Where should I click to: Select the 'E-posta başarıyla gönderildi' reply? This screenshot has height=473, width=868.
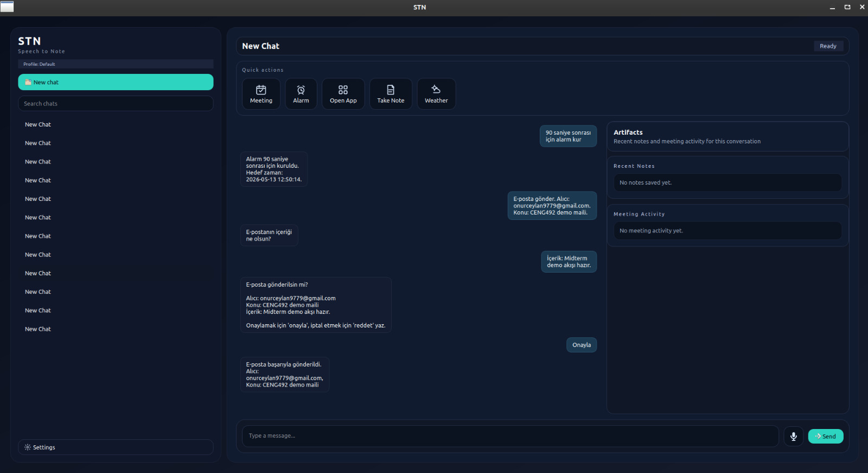click(285, 375)
